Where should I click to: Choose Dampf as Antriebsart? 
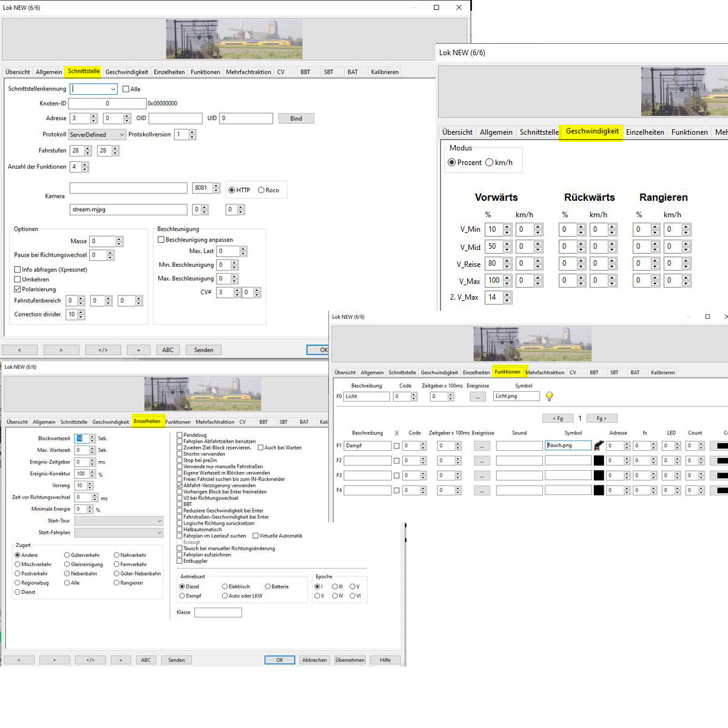pyautogui.click(x=182, y=596)
